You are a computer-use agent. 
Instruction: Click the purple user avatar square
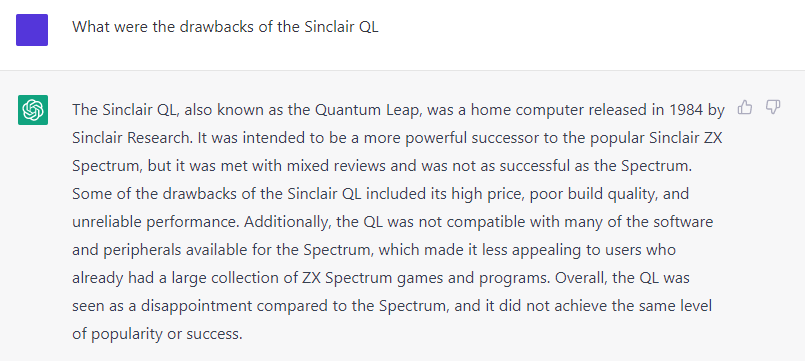(32, 30)
